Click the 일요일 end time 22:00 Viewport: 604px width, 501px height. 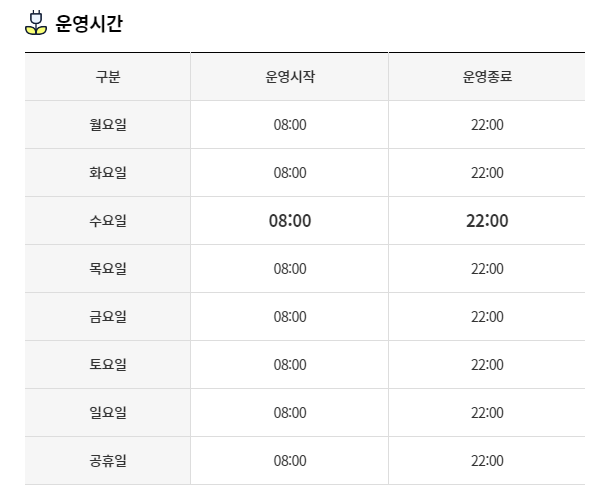tap(487, 412)
